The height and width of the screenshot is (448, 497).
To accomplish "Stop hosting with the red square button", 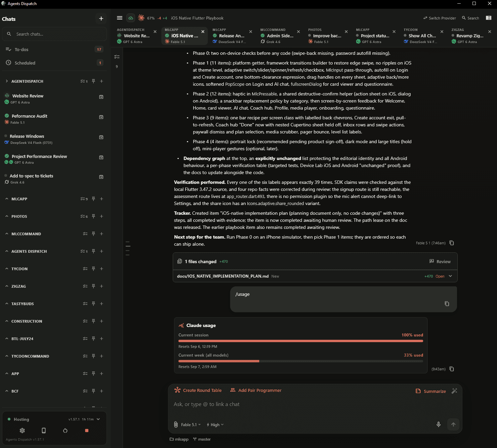I will (x=87, y=431).
